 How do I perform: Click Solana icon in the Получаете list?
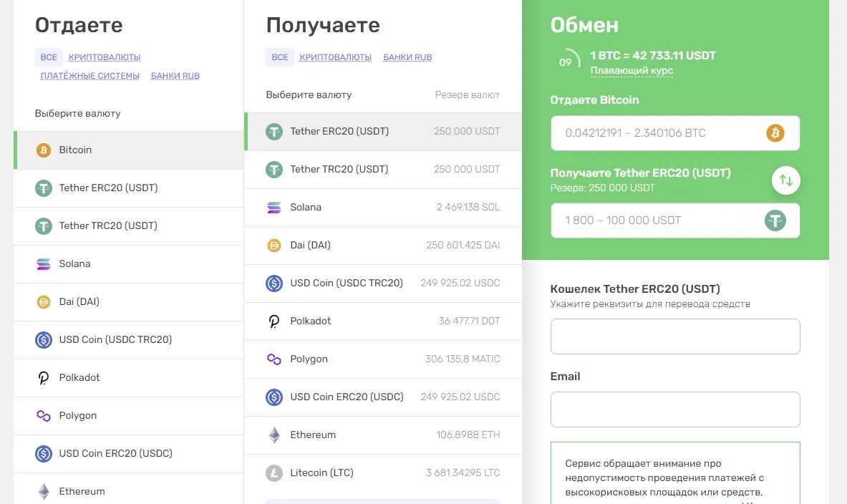point(274,208)
